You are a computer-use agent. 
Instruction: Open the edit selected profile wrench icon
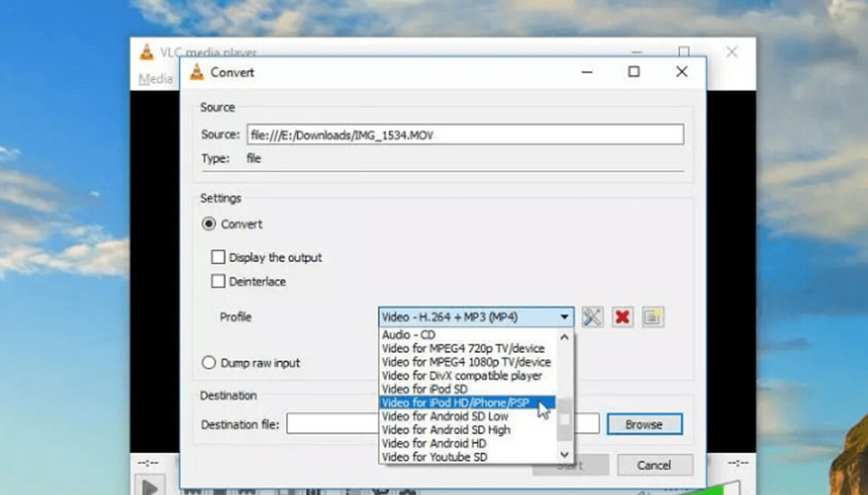coord(592,317)
